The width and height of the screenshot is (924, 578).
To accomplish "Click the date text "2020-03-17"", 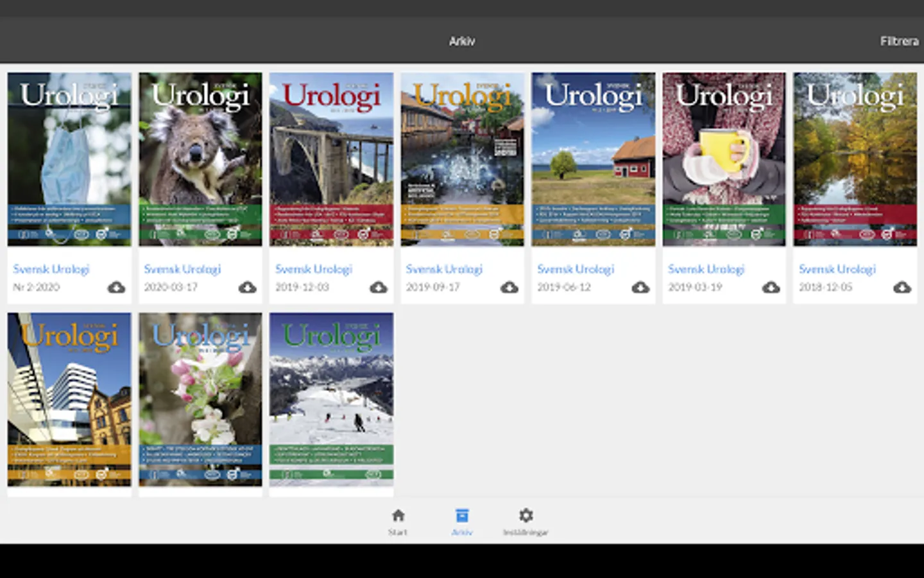I will coord(171,287).
